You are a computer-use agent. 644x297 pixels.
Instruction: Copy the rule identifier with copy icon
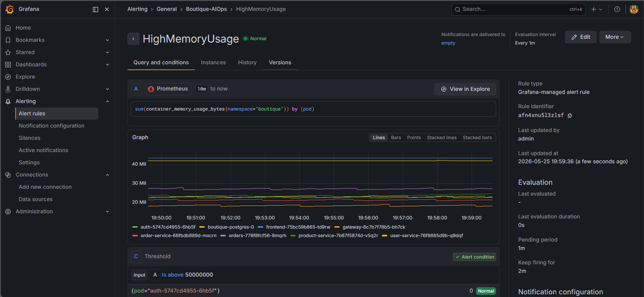tap(570, 116)
